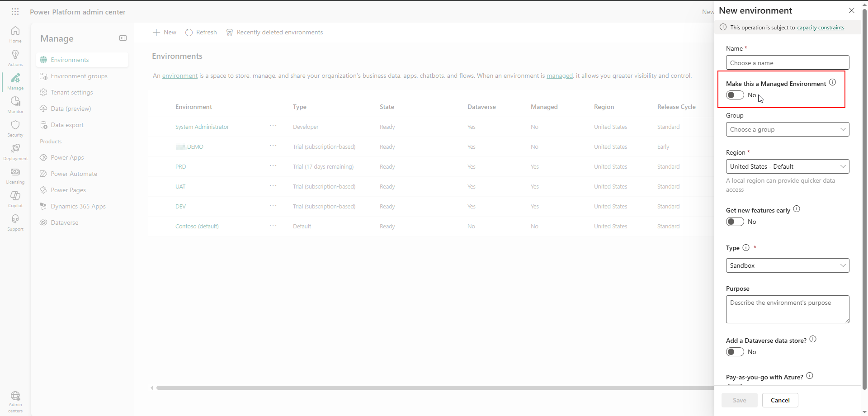Select Tenant settings in Manage menu

tap(72, 93)
